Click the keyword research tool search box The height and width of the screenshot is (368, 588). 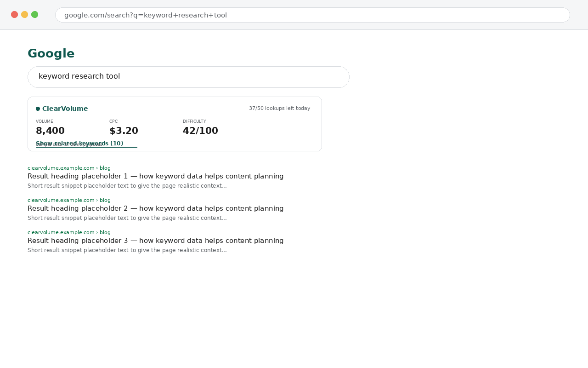point(188,77)
